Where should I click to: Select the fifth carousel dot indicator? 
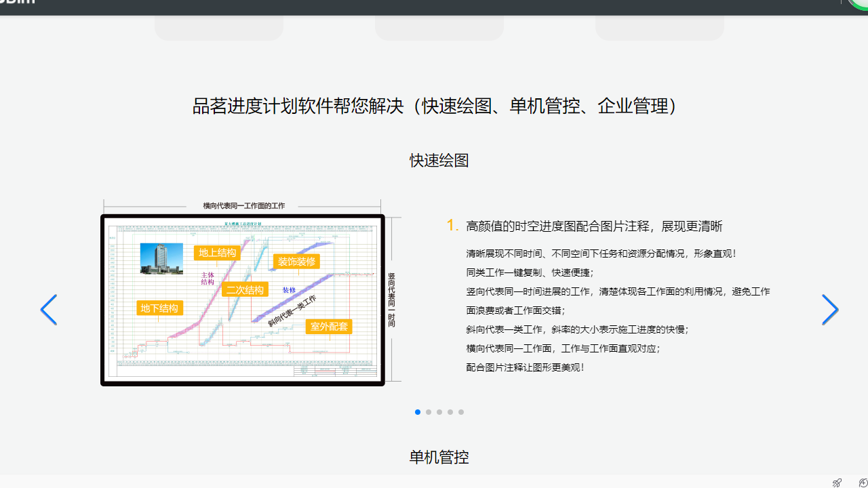[x=460, y=412]
